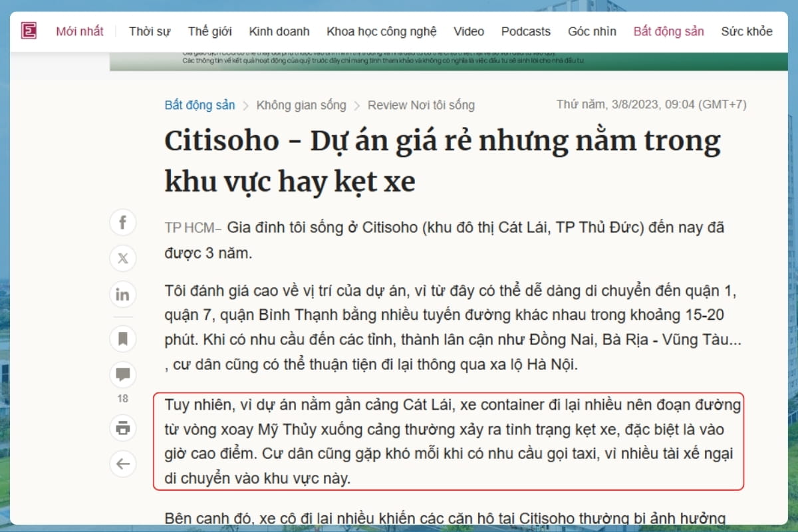Select Thời sự in the navigation bar
Screen dimensions: 798x532
point(150,31)
